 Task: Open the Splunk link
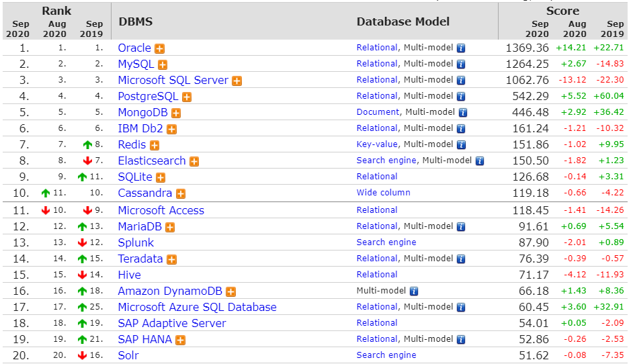click(136, 243)
